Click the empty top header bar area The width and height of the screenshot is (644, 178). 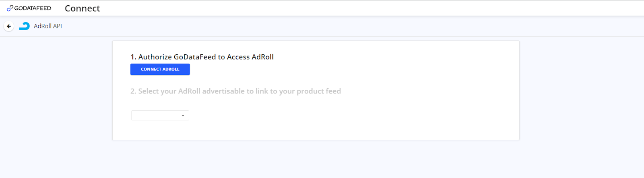tap(362, 8)
